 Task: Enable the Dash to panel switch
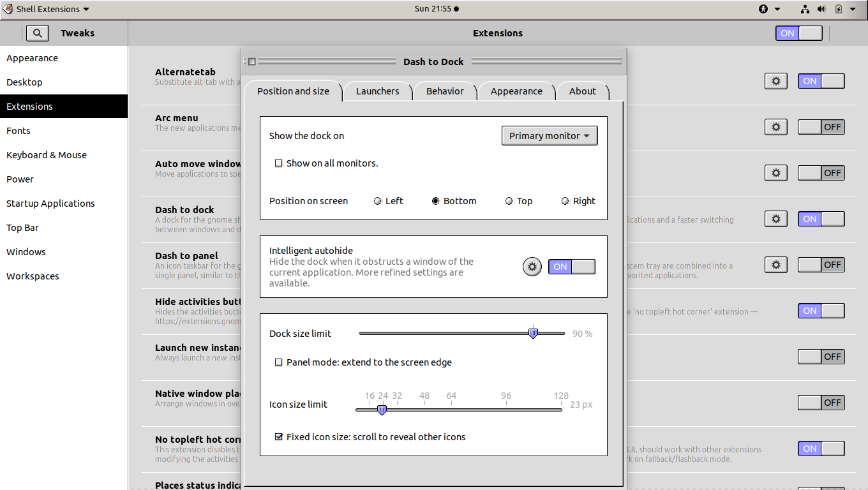tap(821, 265)
